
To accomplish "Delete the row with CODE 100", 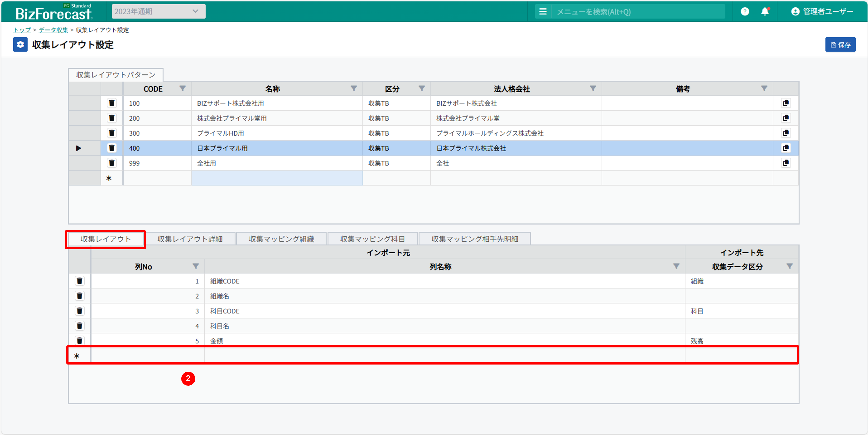I will [111, 103].
